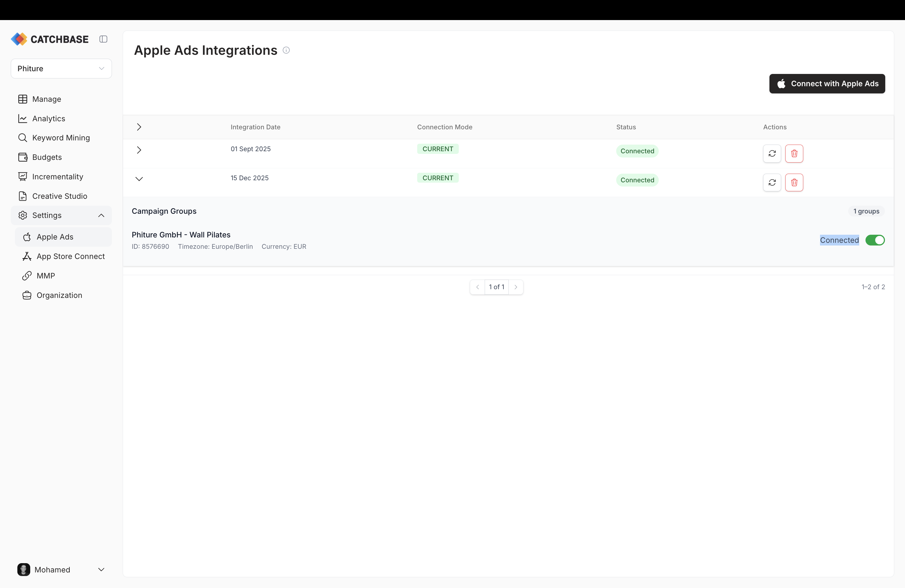The height and width of the screenshot is (588, 905).
Task: Click the info icon next to Apple Ads Integrations
Action: [286, 50]
